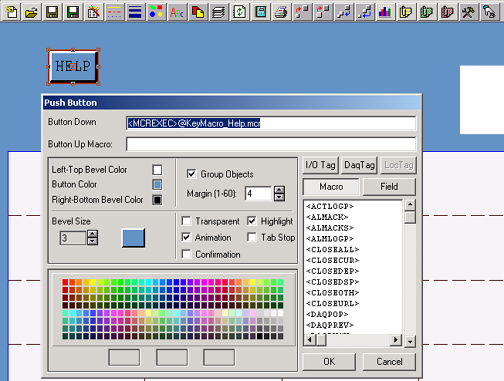The height and width of the screenshot is (381, 504).
Task: Increase Margin value with up arrow
Action: tap(279, 190)
